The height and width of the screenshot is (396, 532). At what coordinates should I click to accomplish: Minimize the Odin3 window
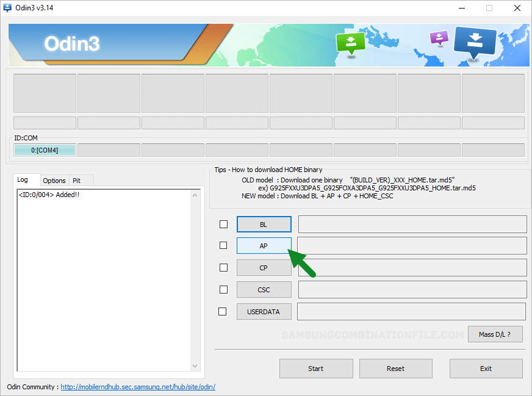(462, 8)
